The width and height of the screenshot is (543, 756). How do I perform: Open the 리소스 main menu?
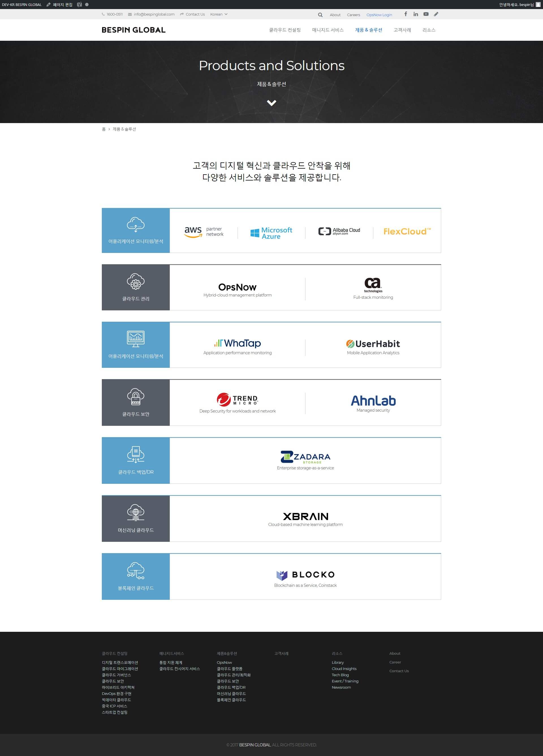[429, 30]
